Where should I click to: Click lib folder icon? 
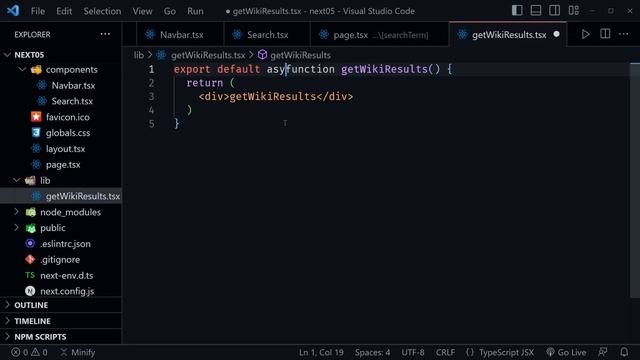coord(30,180)
